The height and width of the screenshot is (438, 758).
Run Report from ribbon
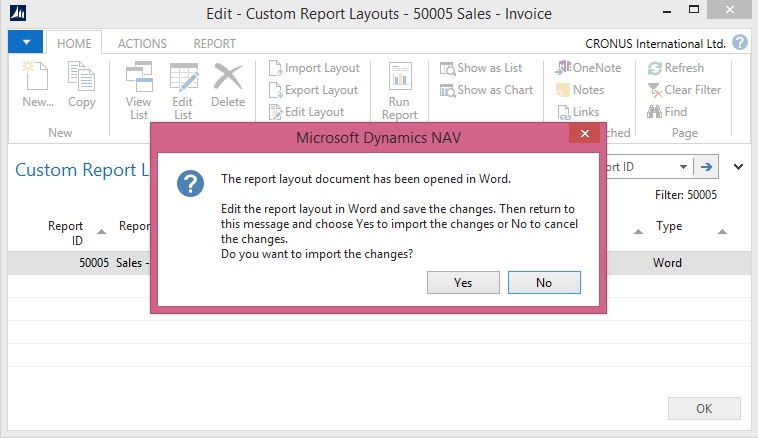click(399, 90)
